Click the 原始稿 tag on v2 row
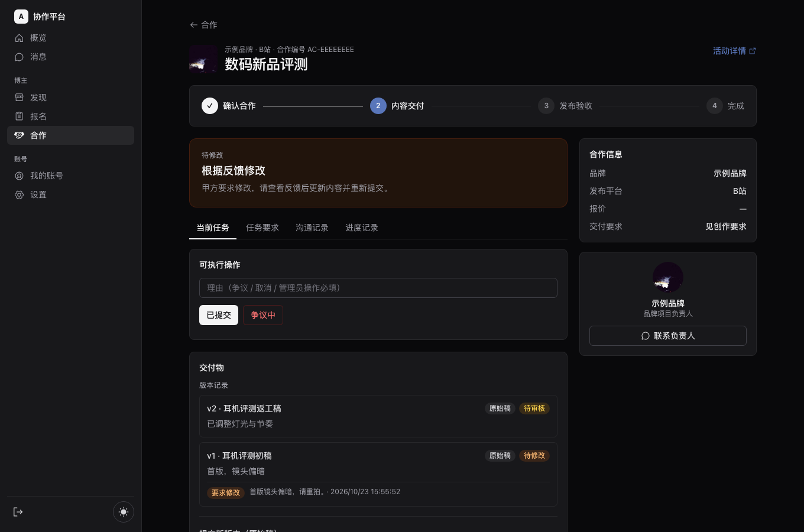The height and width of the screenshot is (532, 804). (500, 408)
